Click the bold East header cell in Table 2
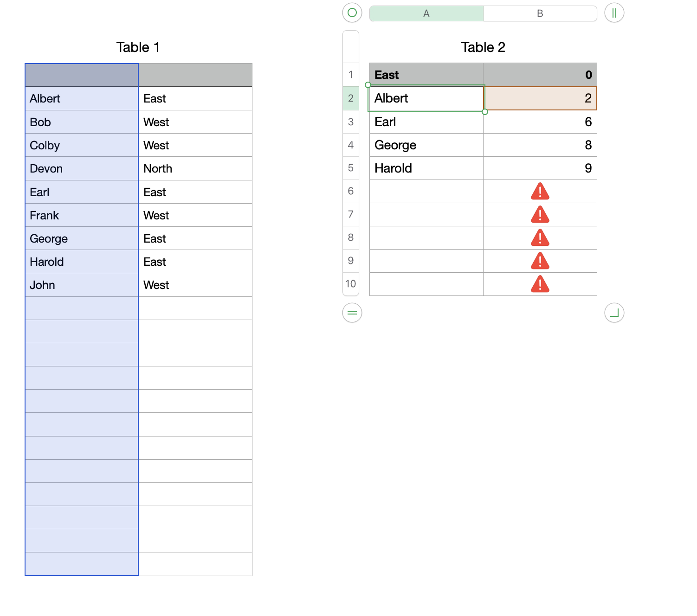Image resolution: width=697 pixels, height=616 pixels. [x=426, y=75]
